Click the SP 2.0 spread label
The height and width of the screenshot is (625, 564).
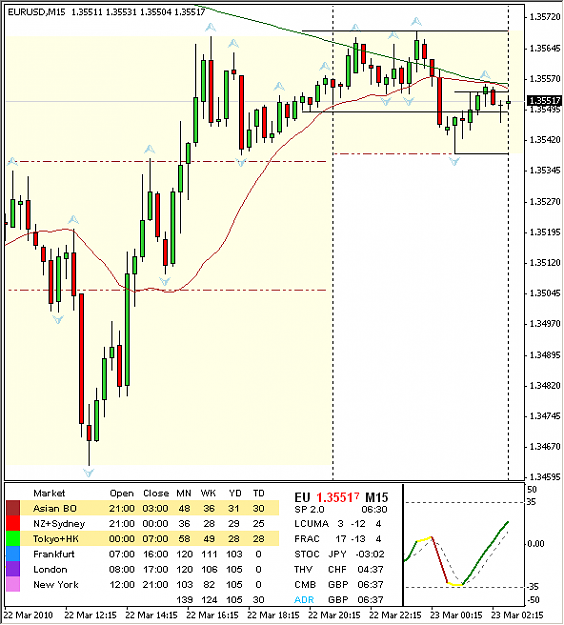[309, 509]
